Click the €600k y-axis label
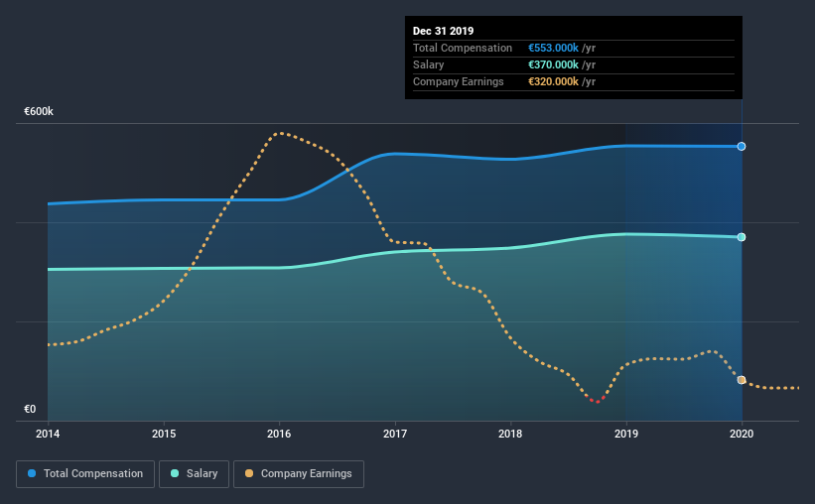815x504 pixels. (39, 111)
